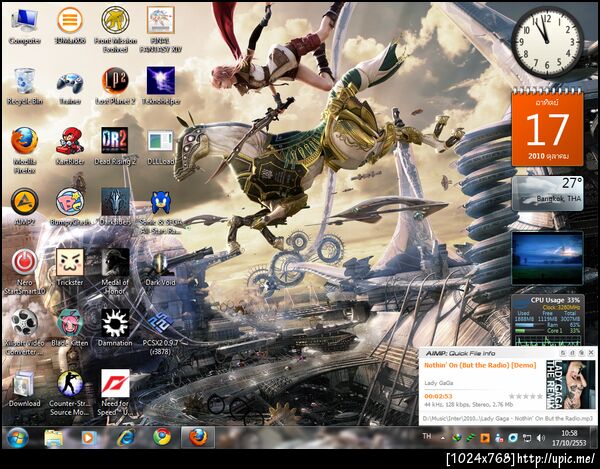Click the CPU Usage meter gadget
The image size is (600, 469).
[547, 319]
